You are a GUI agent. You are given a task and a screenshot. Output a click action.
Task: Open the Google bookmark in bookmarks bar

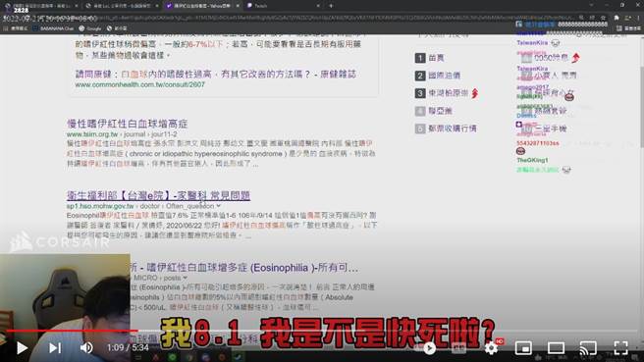90,28
